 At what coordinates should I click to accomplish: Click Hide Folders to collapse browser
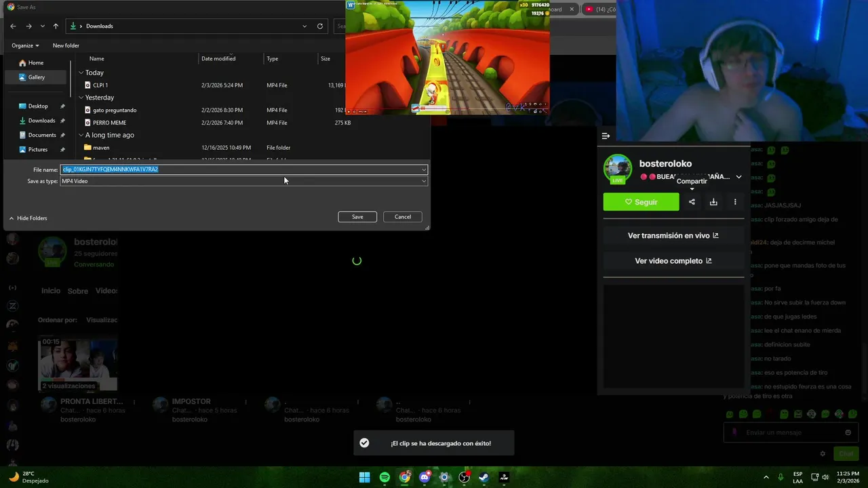pyautogui.click(x=28, y=218)
